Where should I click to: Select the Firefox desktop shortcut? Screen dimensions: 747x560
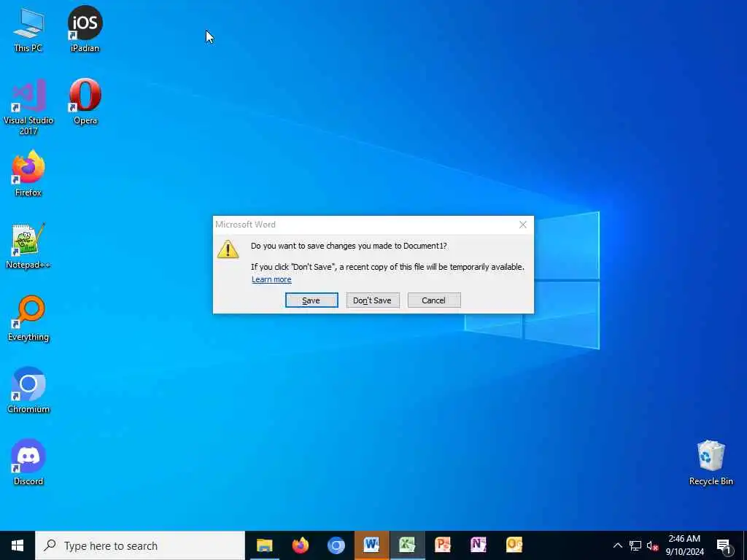click(28, 174)
